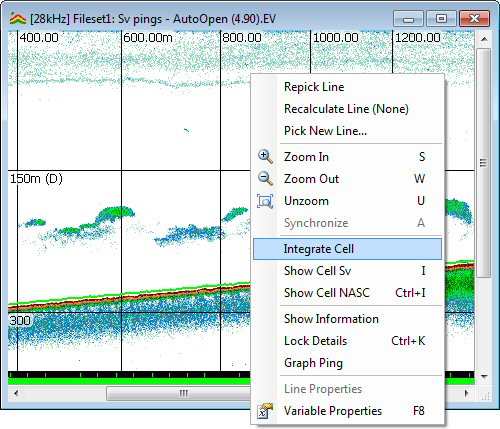This screenshot has height=429, width=500.
Task: Click the Variable Properties icon
Action: click(x=265, y=411)
